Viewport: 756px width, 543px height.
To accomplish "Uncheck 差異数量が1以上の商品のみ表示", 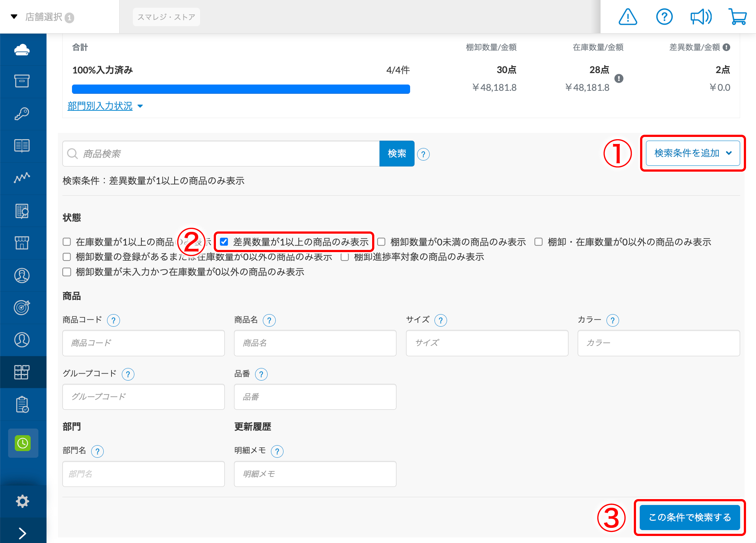I will [x=224, y=241].
